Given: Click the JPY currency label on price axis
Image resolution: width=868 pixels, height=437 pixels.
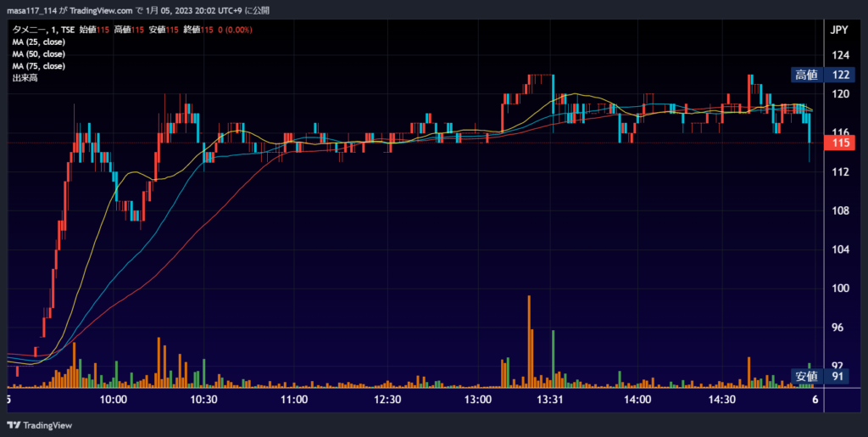Looking at the screenshot, I should [x=839, y=31].
